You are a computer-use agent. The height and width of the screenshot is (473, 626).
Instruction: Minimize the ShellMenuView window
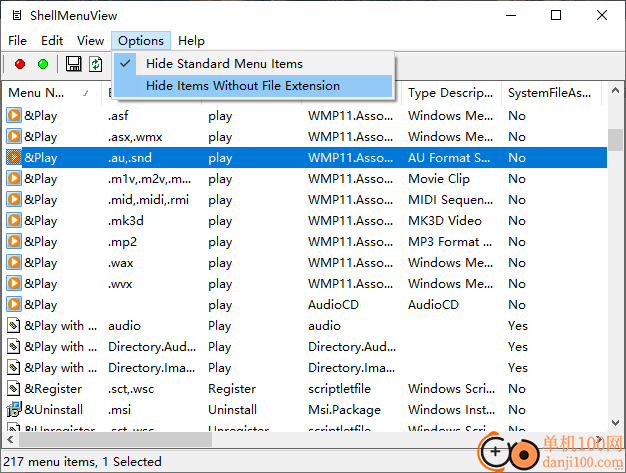511,15
